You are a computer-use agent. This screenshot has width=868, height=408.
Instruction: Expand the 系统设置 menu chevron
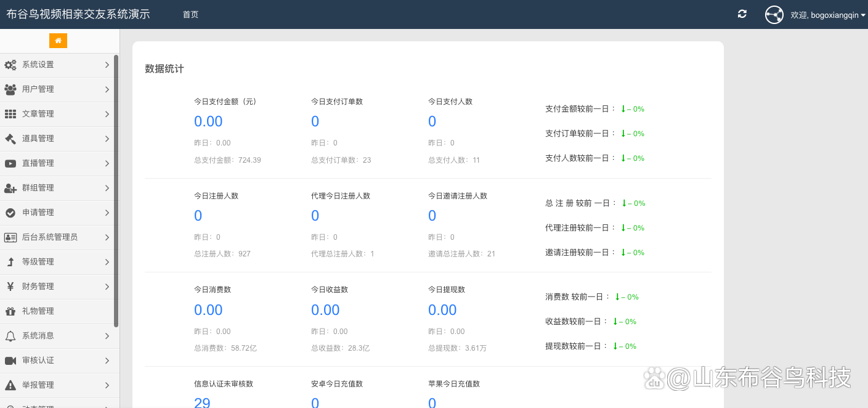[x=107, y=65]
